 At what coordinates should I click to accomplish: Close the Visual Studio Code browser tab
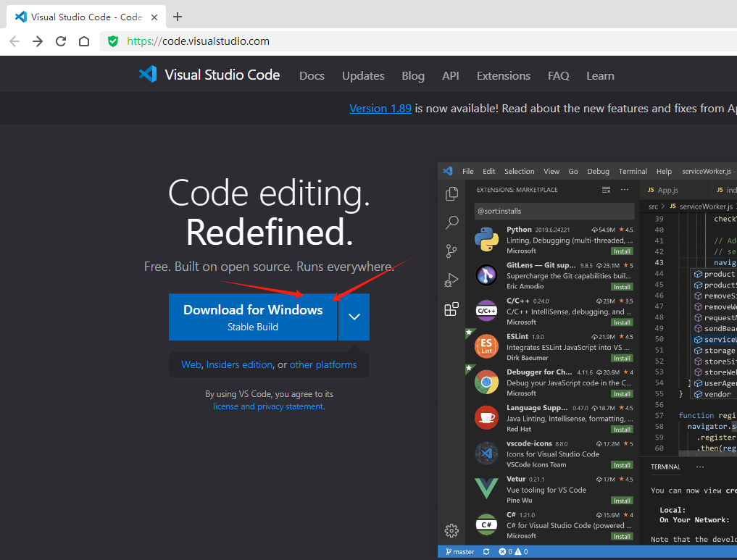click(x=154, y=17)
